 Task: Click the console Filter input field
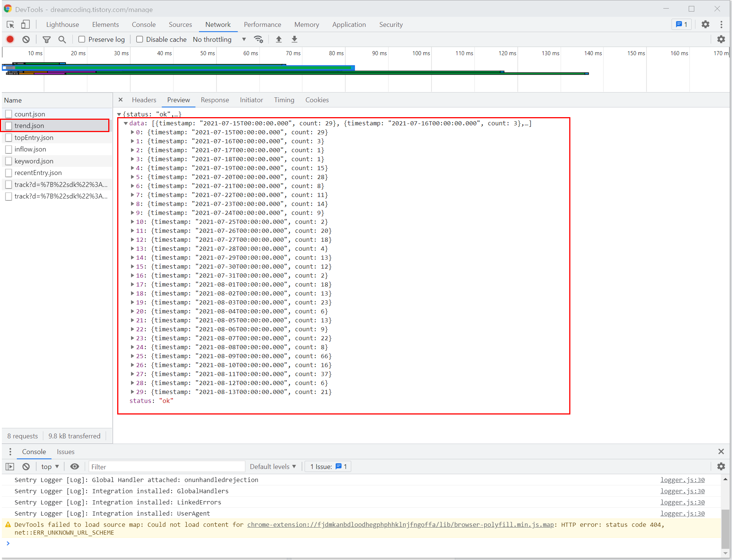166,466
